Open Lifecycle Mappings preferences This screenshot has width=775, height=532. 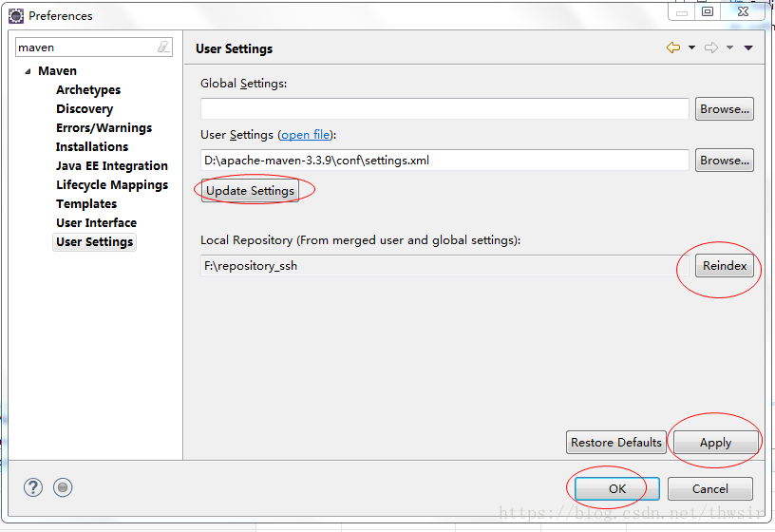click(x=112, y=185)
